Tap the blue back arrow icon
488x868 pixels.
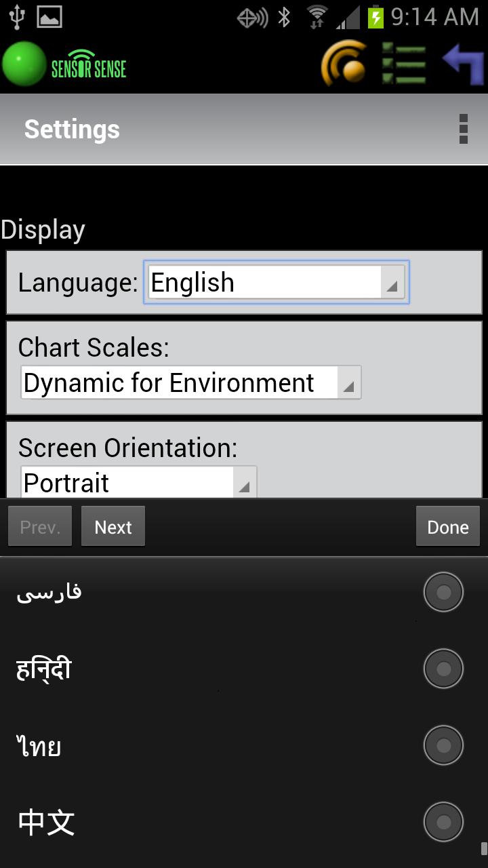coord(464,64)
